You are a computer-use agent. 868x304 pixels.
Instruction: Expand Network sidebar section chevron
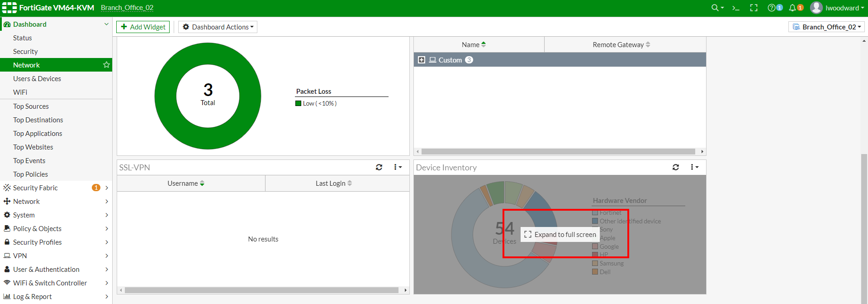(x=107, y=201)
